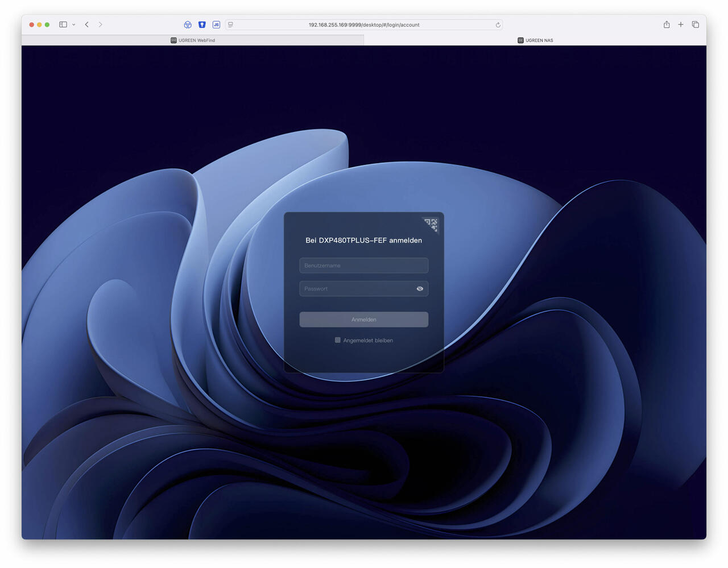Open the cube extension icon
This screenshot has width=728, height=568.
click(x=188, y=24)
